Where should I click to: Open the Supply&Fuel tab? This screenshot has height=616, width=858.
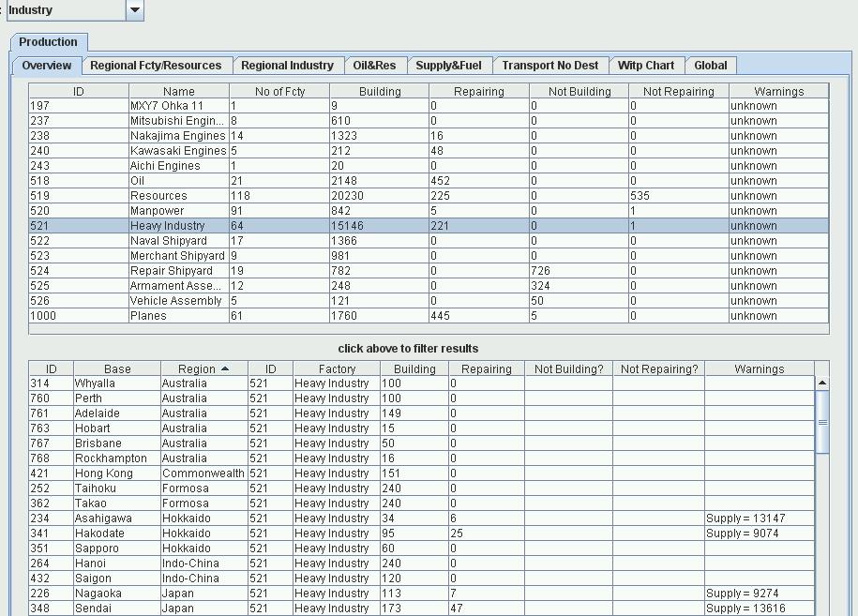coord(449,66)
